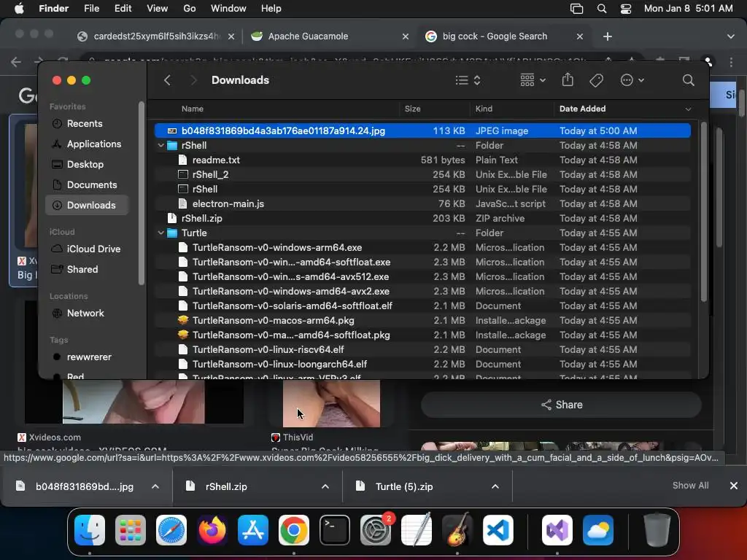Screen dimensions: 747x560
Task: Collapse the Turtle folder disclosure triangle
Action: click(x=161, y=233)
